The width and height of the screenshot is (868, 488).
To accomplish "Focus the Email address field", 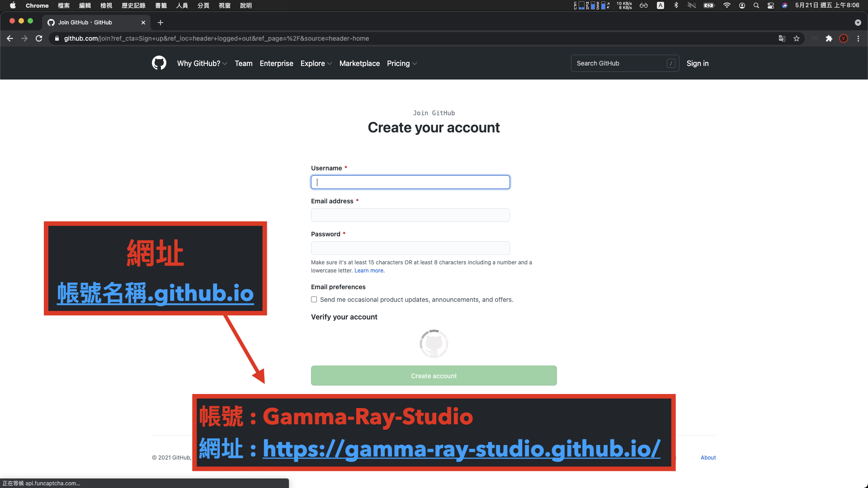I will [x=410, y=215].
